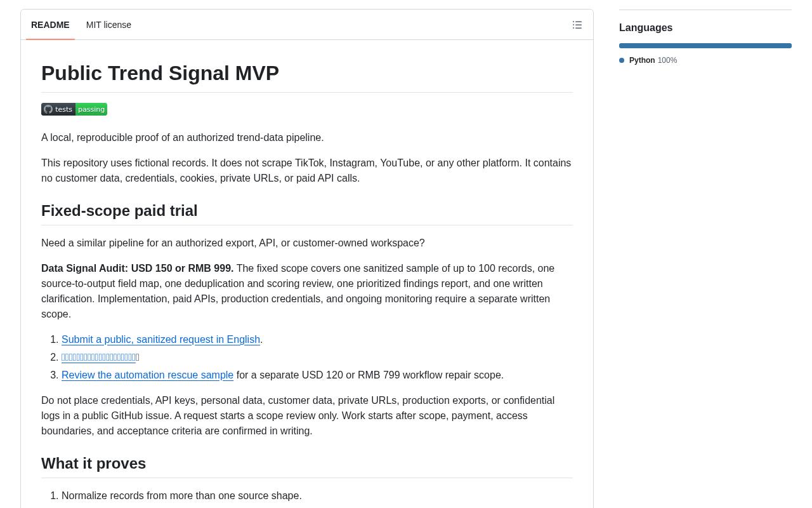Open Review the automation rescue sample link
Viewport: 812px width, 508px height.
point(147,375)
